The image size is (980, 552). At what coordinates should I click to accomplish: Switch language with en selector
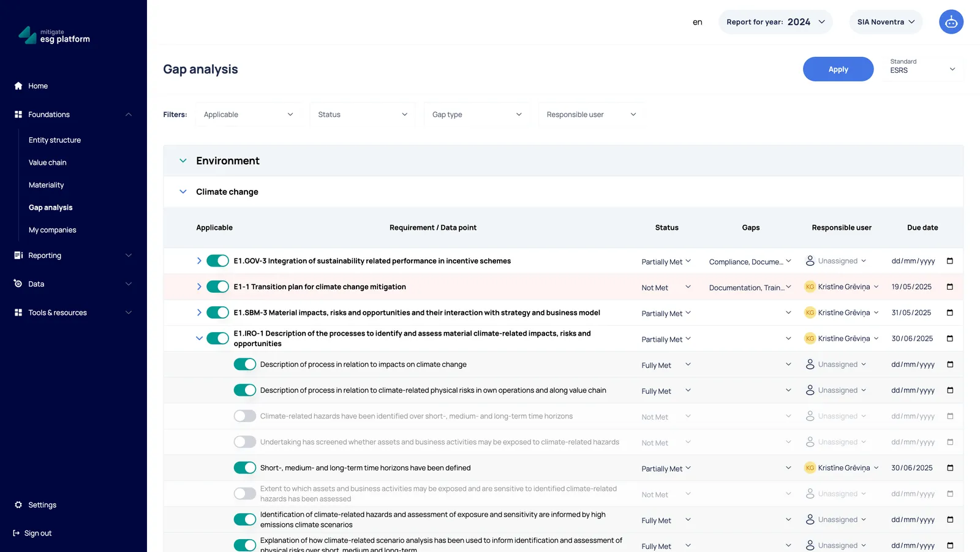697,22
